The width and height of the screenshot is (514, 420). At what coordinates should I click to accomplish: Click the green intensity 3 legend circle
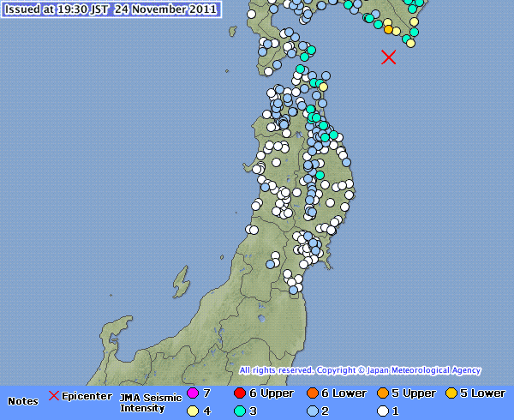(240, 411)
